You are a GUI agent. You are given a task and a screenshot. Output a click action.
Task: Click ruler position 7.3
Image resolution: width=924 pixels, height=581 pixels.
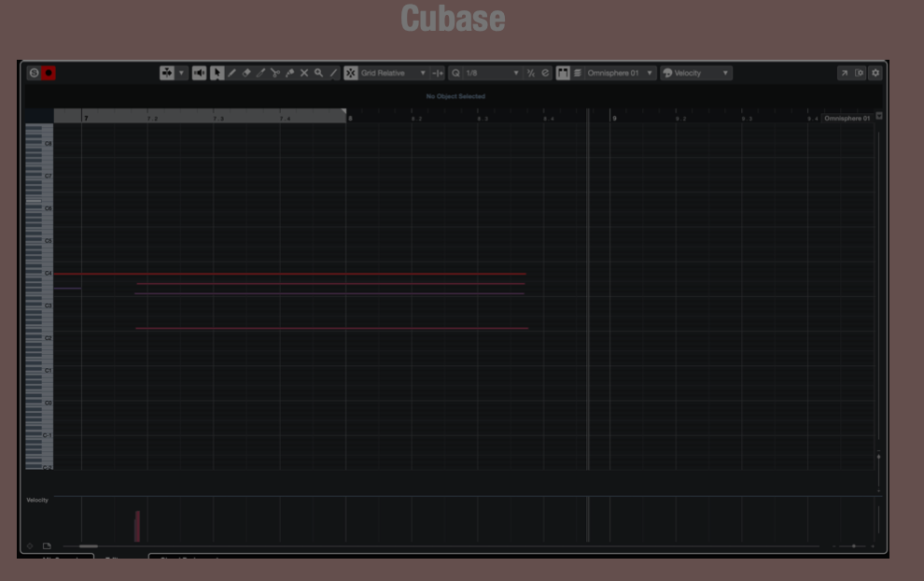click(218, 119)
